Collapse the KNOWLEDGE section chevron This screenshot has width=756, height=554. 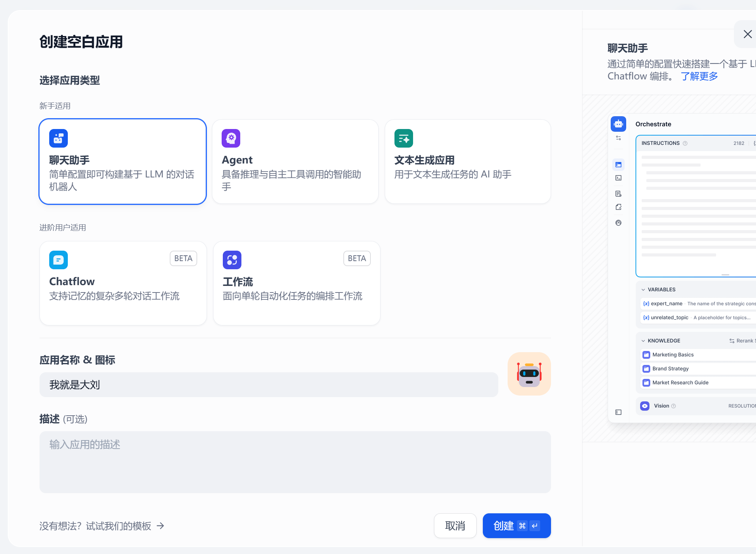click(643, 341)
